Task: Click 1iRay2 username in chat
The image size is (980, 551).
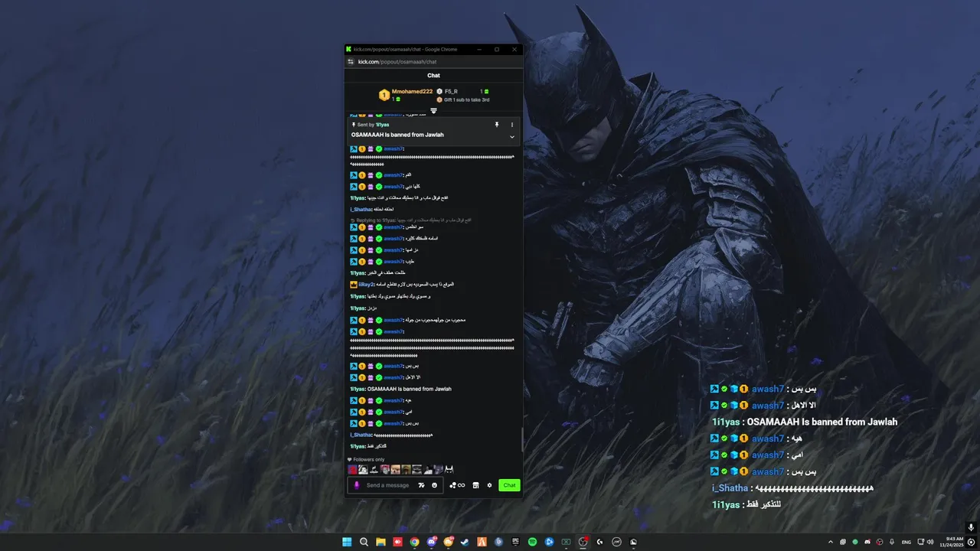Action: point(366,284)
